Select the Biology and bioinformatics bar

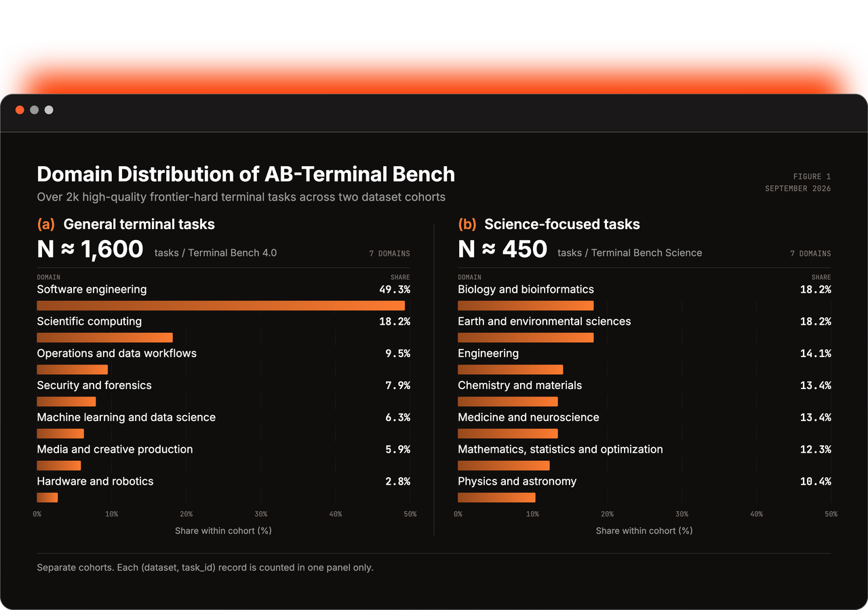(526, 306)
